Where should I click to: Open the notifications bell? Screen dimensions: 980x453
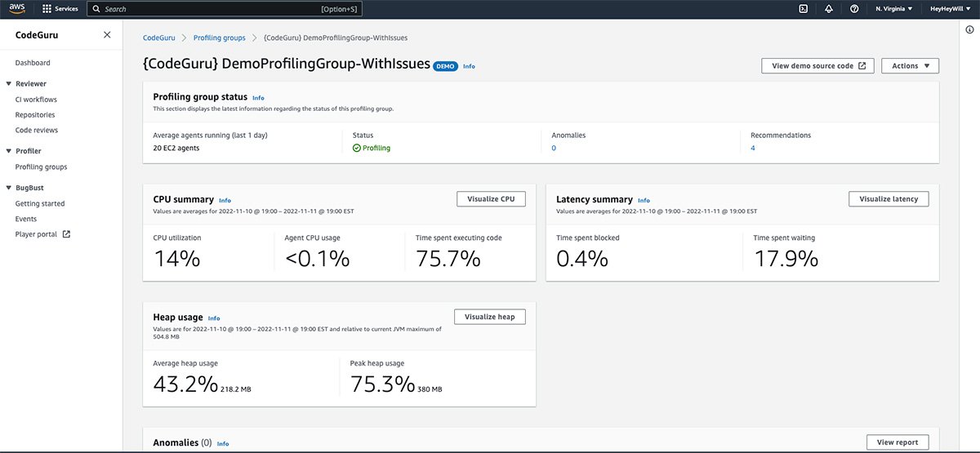pyautogui.click(x=829, y=9)
